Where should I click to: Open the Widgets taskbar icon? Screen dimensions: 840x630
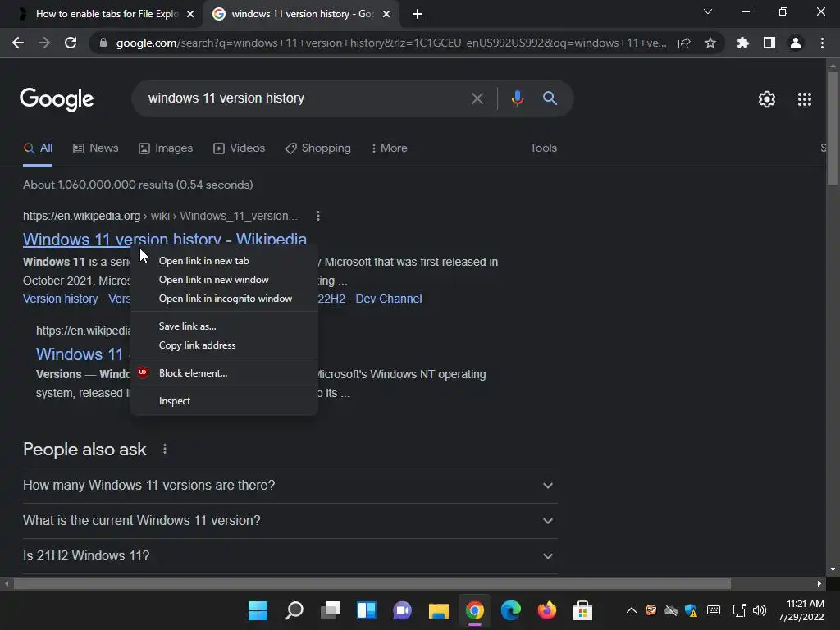(367, 610)
